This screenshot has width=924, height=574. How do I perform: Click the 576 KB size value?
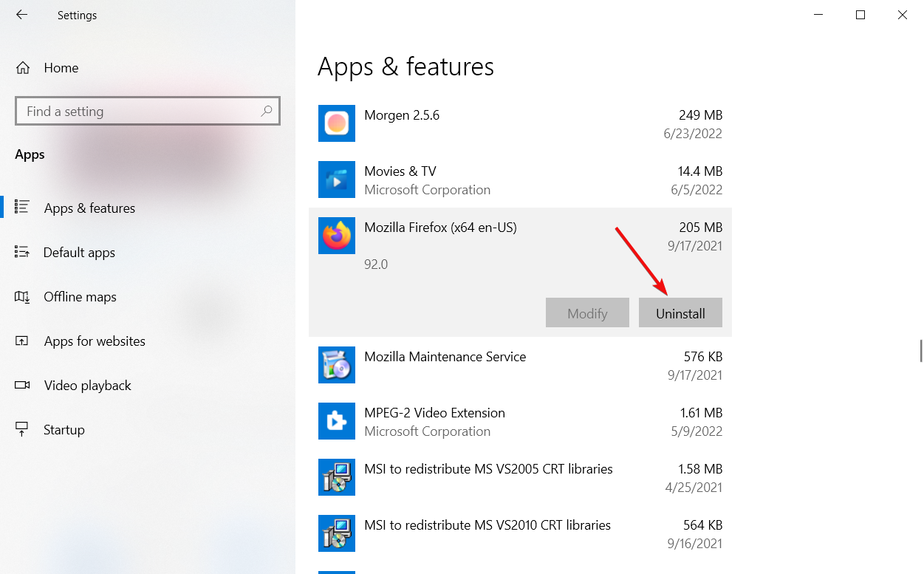(x=702, y=357)
